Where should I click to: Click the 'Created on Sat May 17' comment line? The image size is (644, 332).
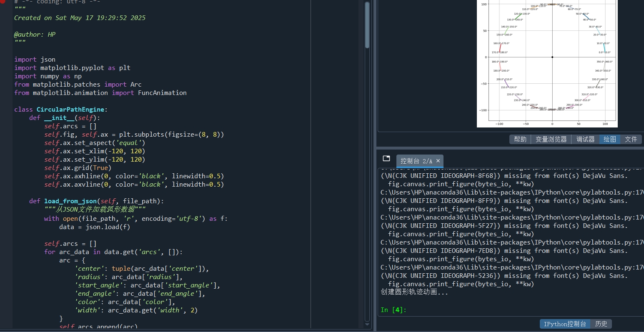(x=80, y=18)
